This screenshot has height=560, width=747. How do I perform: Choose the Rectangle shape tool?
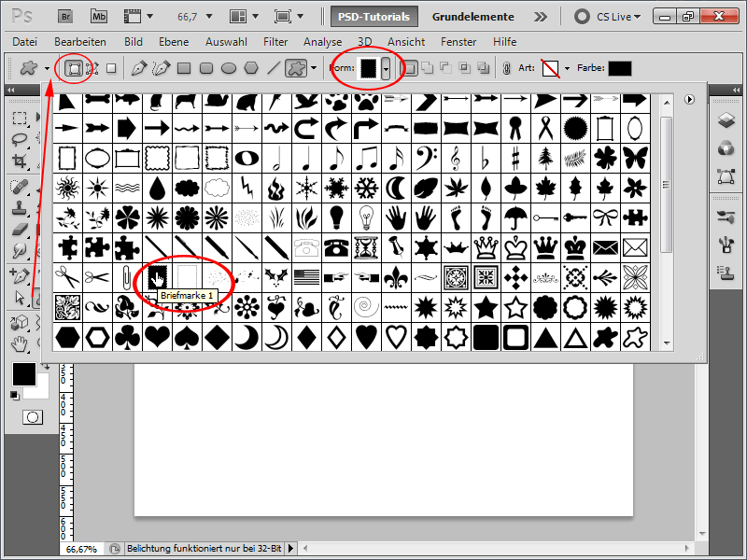tap(184, 68)
